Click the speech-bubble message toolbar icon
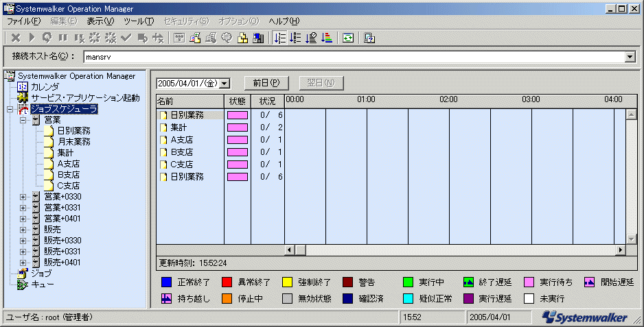Viewport: 644px width, 327px height. tap(227, 38)
